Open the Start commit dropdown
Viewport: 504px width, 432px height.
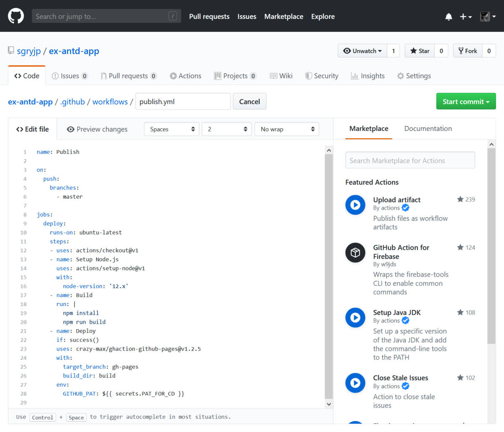point(466,102)
